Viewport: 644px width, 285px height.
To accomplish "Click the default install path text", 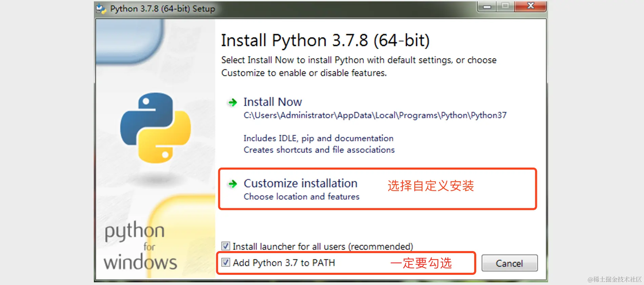I will point(375,115).
